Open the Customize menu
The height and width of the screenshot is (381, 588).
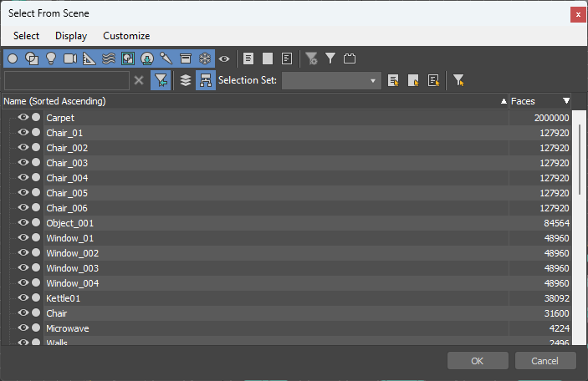tap(126, 36)
